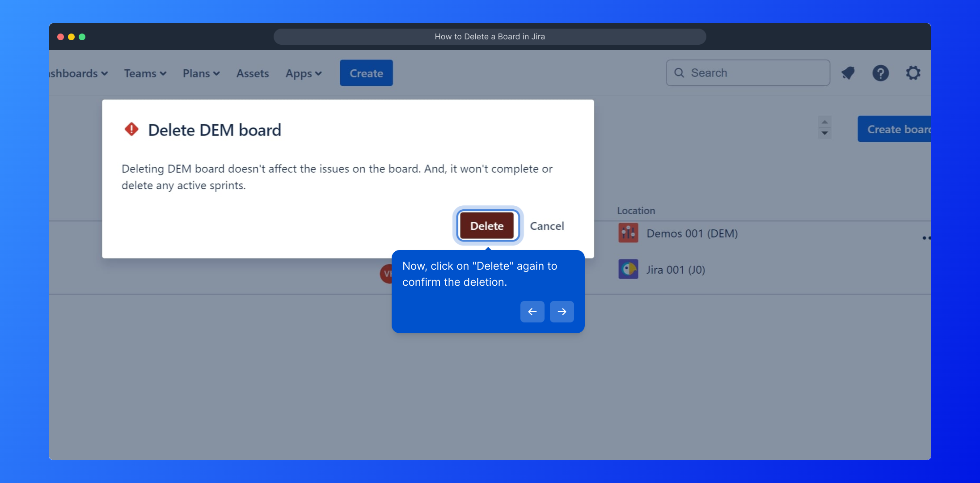Viewport: 980px width, 483px height.
Task: Expand the Teams dropdown menu
Action: (145, 73)
